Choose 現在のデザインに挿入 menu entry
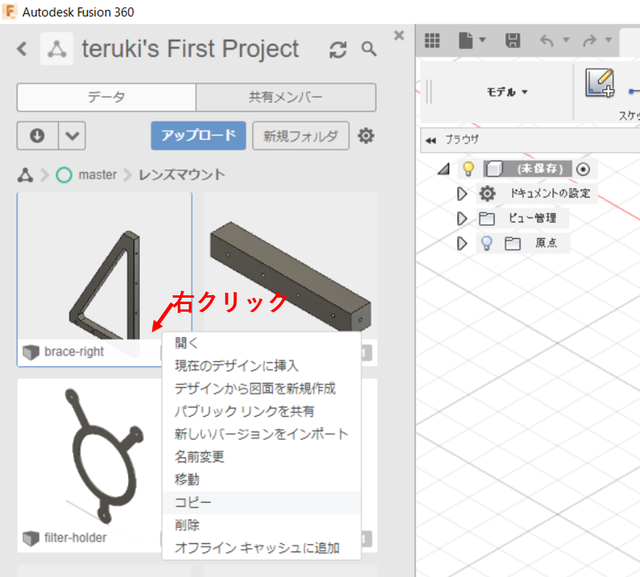This screenshot has width=640, height=577. pos(261,366)
